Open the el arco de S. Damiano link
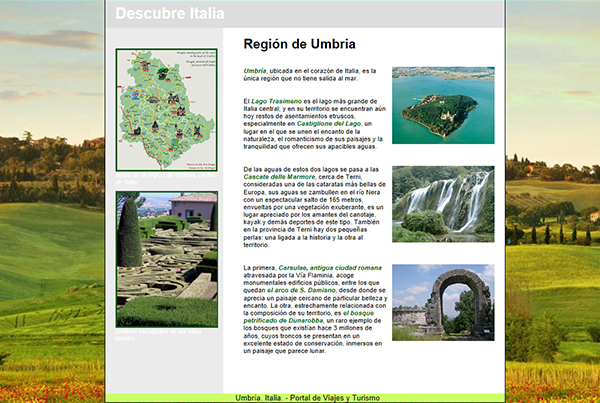Screen dimensions: 600x403 (301, 290)
